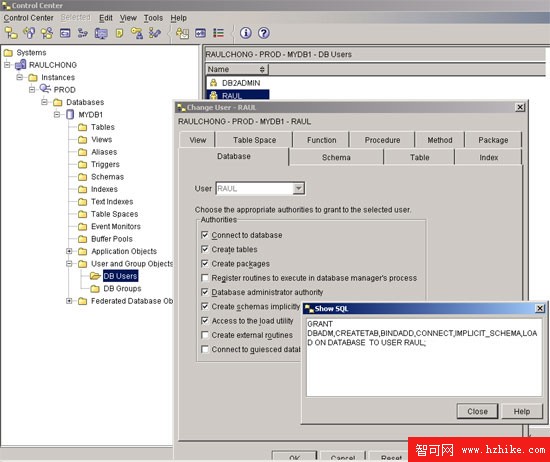
Task: Open the Edit menu
Action: (x=106, y=18)
